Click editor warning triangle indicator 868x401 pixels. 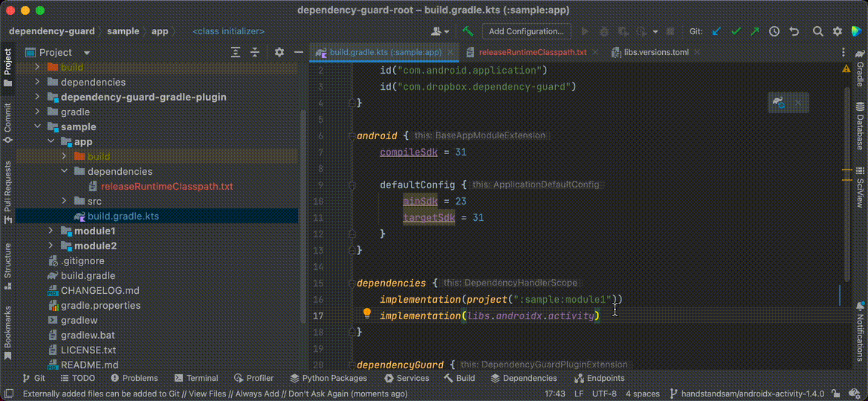point(846,68)
